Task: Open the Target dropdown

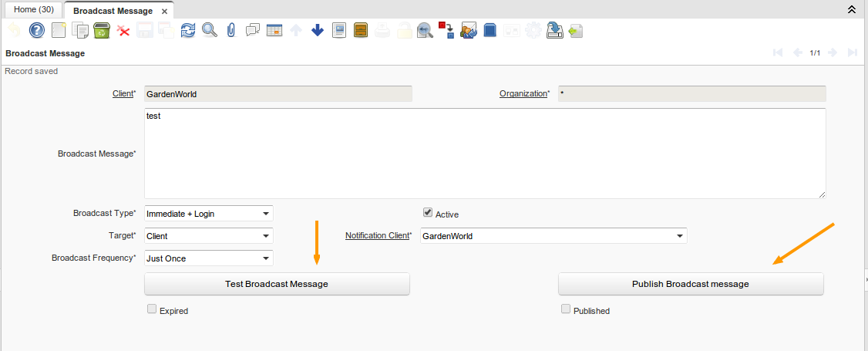Action: pos(265,236)
